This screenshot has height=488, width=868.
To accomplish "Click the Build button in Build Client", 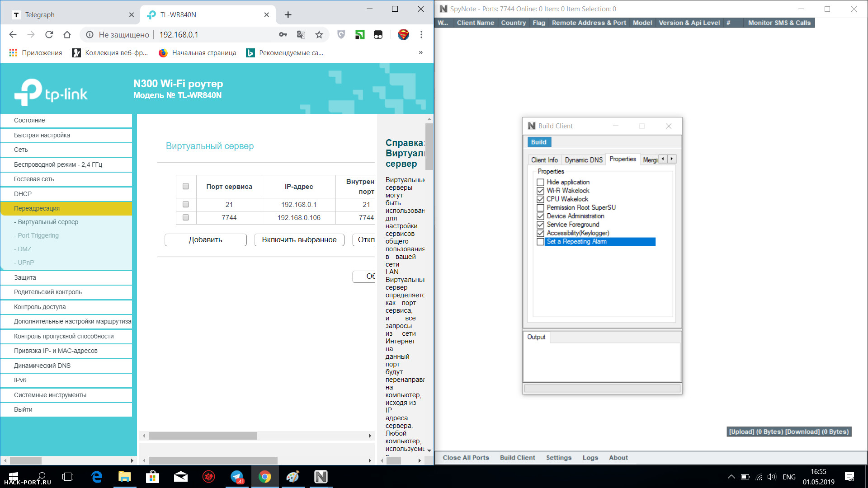I will (539, 142).
